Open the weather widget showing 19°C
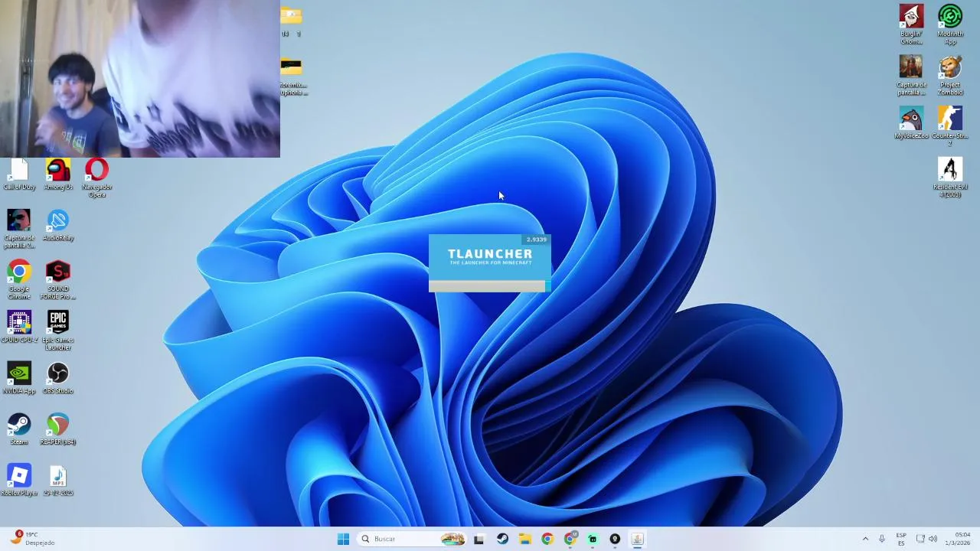Image resolution: width=980 pixels, height=551 pixels. pos(31,539)
